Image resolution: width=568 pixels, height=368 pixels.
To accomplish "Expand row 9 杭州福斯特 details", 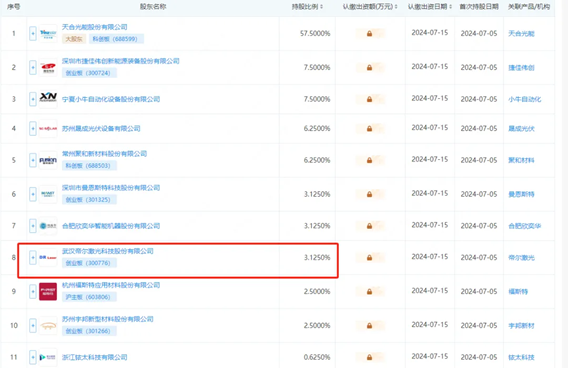I will tap(33, 292).
